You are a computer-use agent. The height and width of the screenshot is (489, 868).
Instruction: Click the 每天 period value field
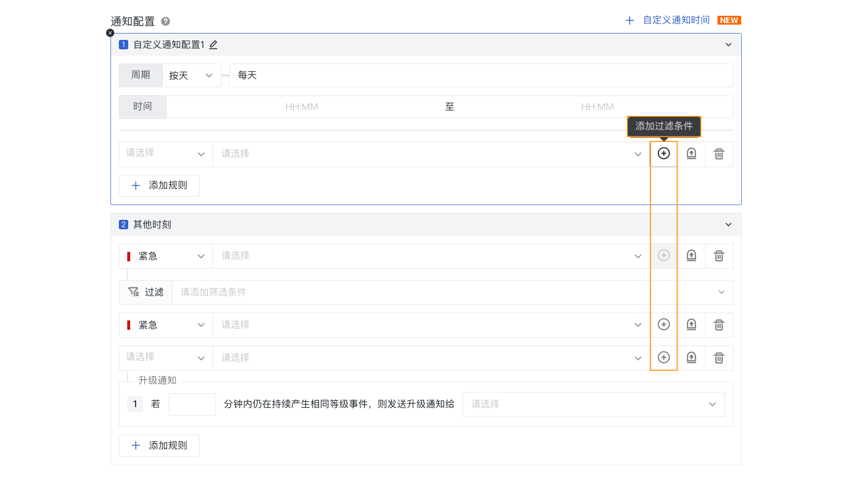point(481,75)
